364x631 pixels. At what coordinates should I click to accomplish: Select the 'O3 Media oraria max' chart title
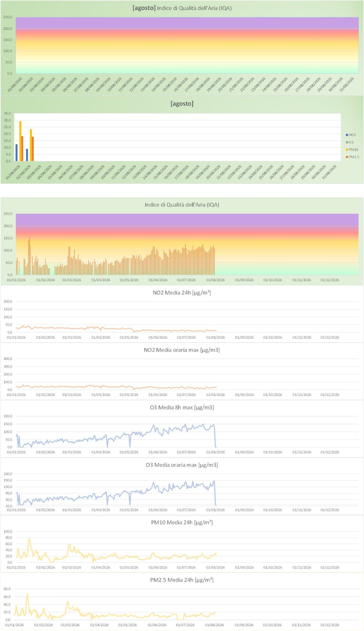click(x=182, y=465)
